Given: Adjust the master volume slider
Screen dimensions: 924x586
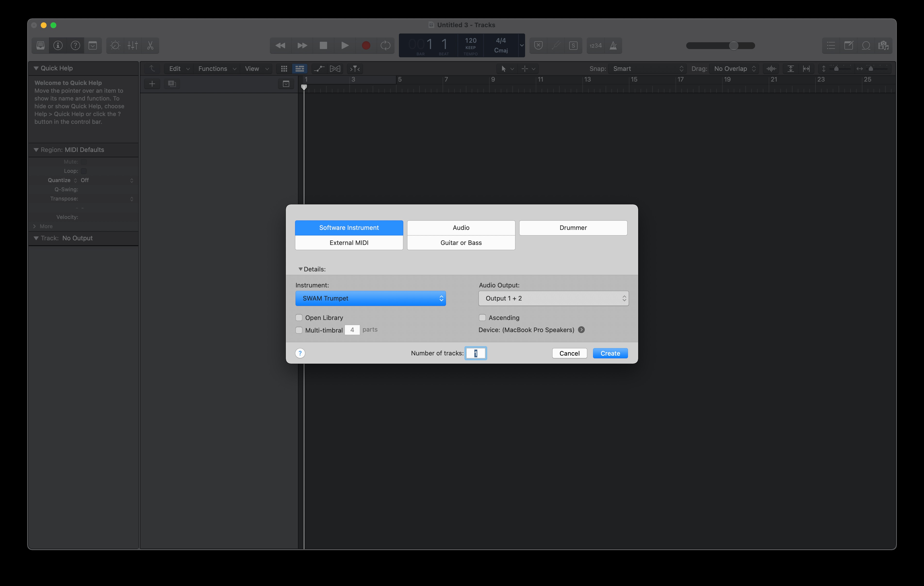Looking at the screenshot, I should 721,46.
